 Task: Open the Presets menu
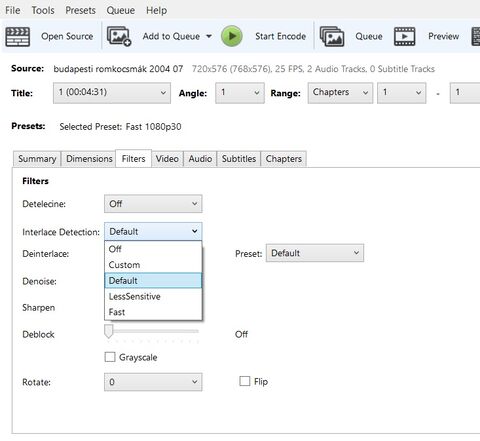(80, 10)
